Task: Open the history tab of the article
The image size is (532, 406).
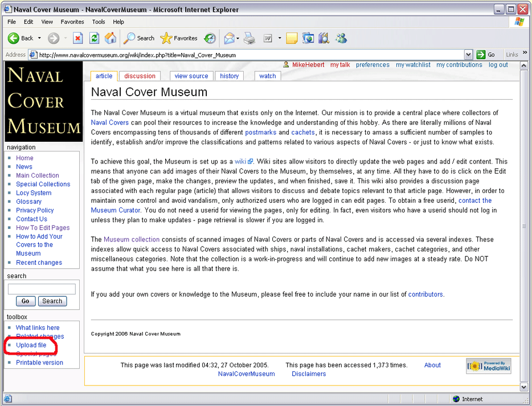Action: pyautogui.click(x=230, y=76)
